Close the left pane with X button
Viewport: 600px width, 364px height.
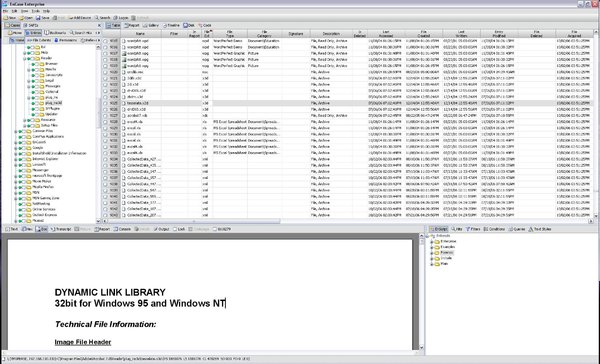click(x=99, y=26)
